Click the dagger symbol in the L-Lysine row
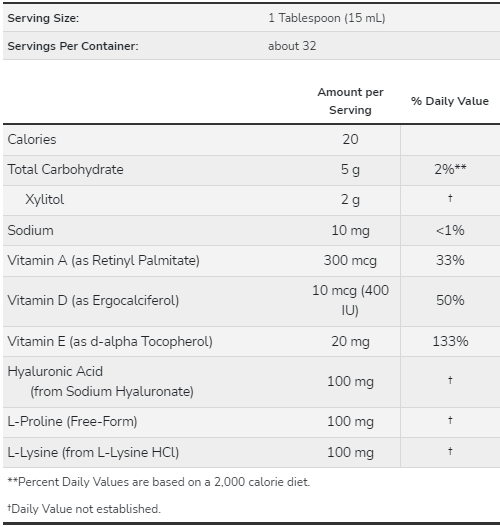Image resolution: width=500 pixels, height=527 pixels. coord(450,451)
